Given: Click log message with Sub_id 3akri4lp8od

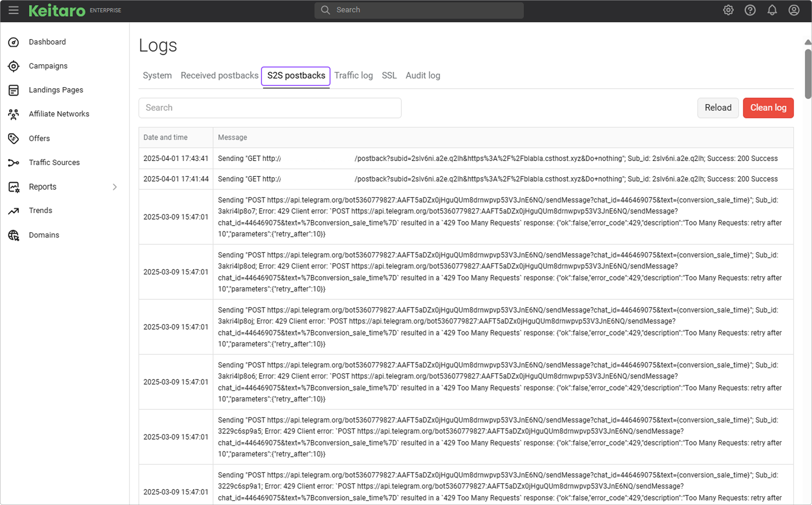Looking at the screenshot, I should pyautogui.click(x=500, y=272).
